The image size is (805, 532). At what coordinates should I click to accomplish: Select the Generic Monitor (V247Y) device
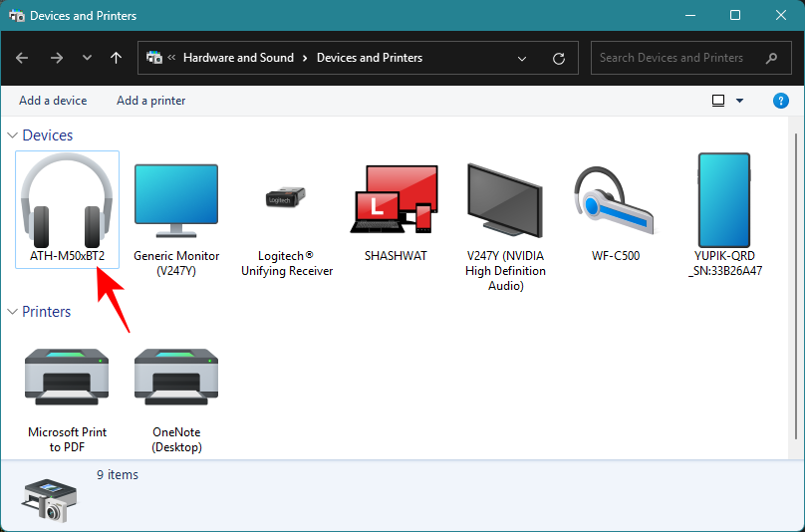point(176,219)
